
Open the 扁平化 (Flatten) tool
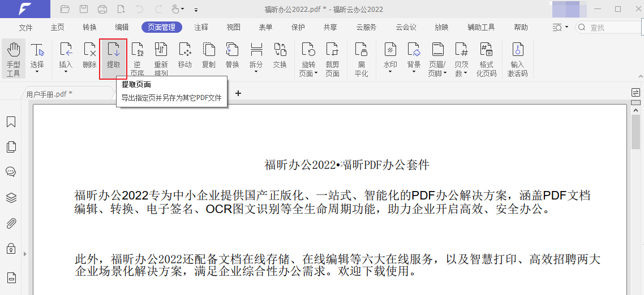(361, 58)
